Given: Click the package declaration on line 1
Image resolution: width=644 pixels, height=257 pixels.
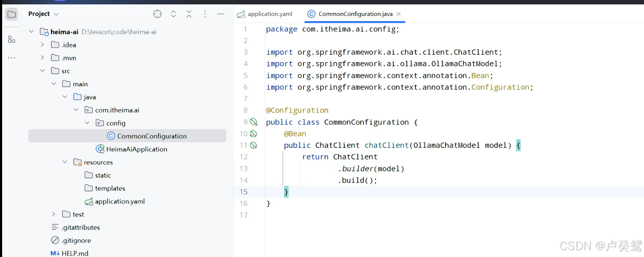Looking at the screenshot, I should [x=333, y=29].
